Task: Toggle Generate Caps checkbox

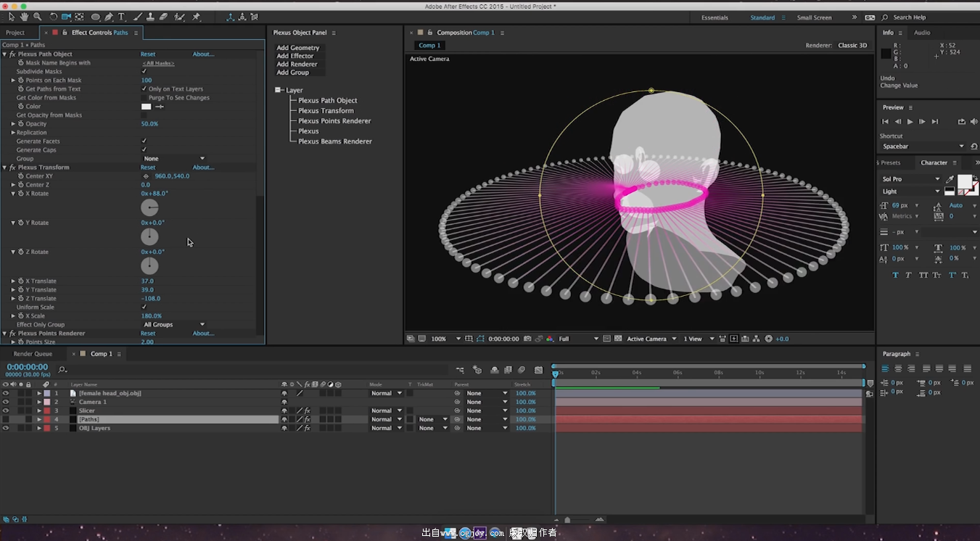Action: [144, 150]
